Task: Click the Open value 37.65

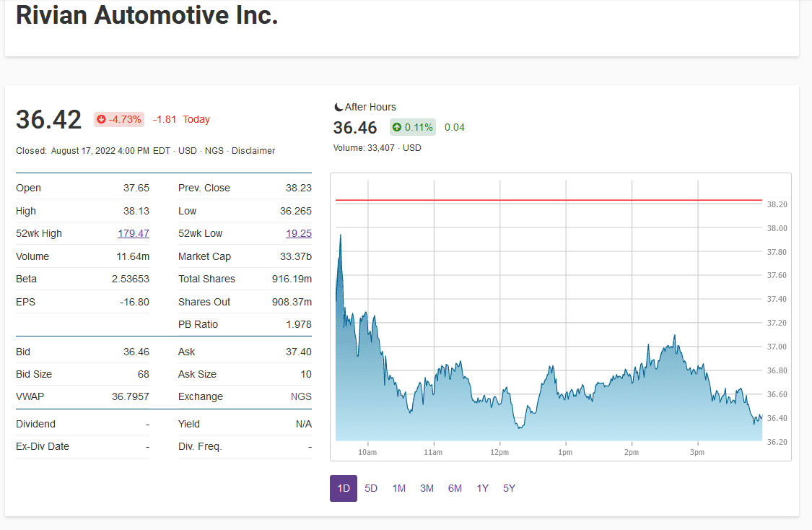Action: (136, 188)
